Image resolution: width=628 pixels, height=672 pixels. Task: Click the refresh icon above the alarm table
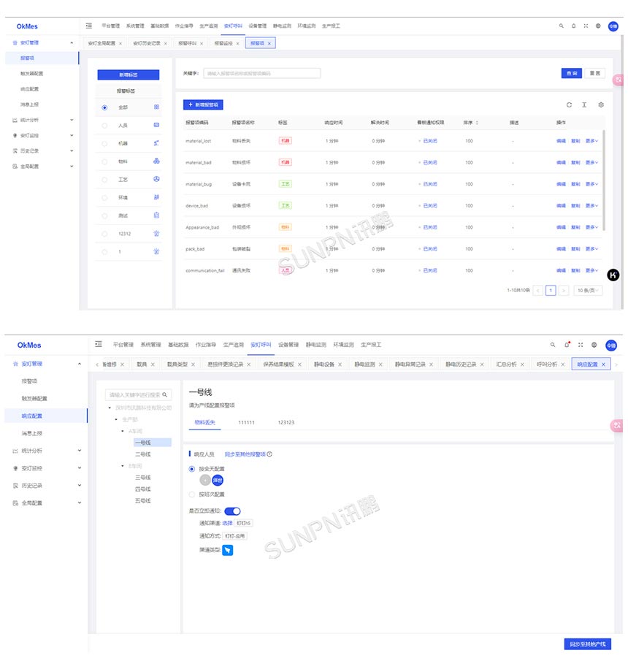tap(569, 105)
